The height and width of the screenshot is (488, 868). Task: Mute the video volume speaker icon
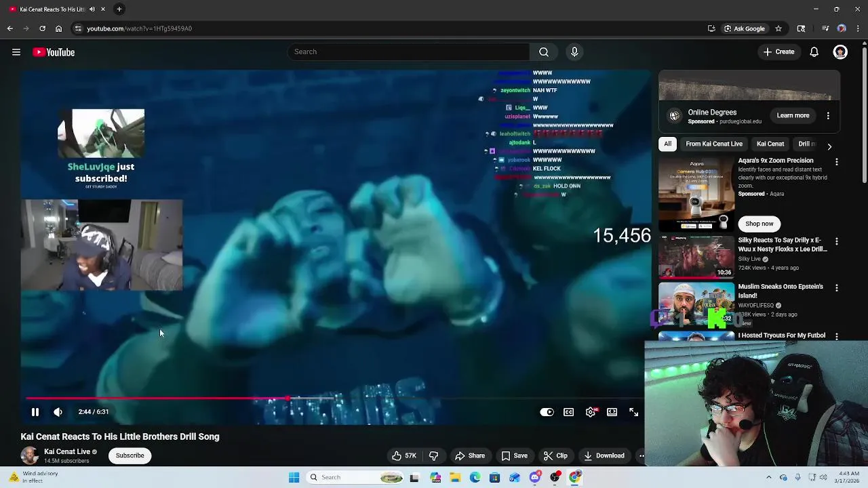coord(58,411)
